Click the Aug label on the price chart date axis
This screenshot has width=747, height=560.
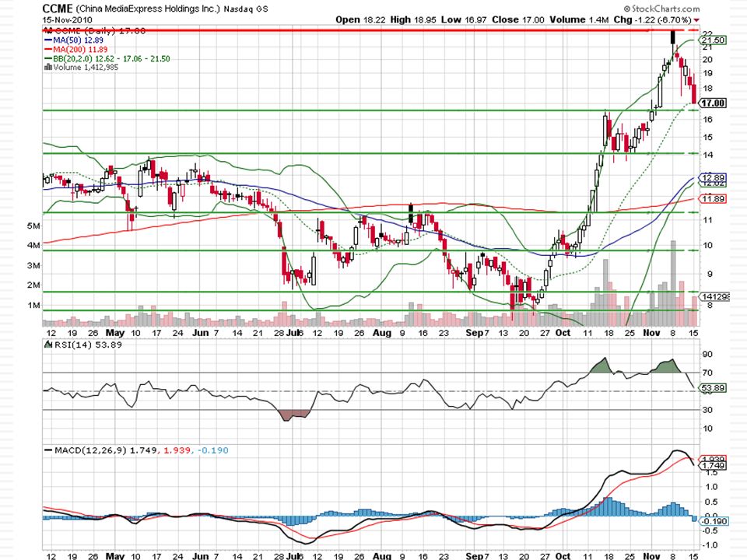pyautogui.click(x=381, y=333)
